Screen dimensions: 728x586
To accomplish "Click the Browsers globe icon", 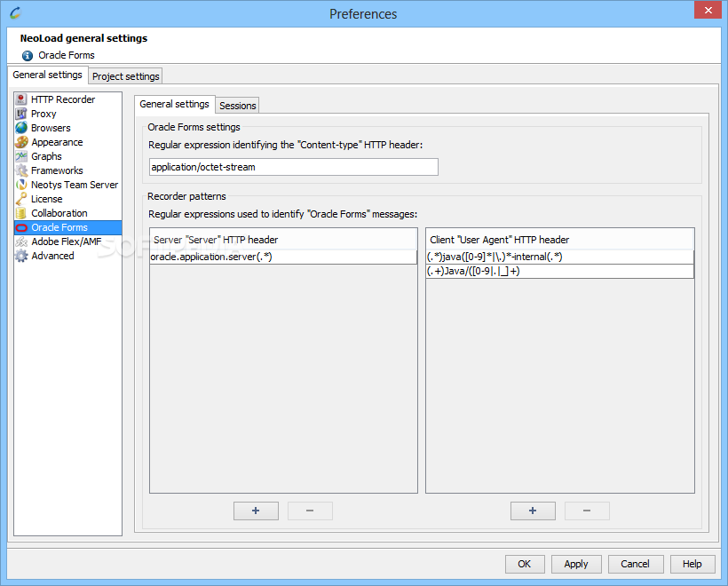I will (21, 128).
